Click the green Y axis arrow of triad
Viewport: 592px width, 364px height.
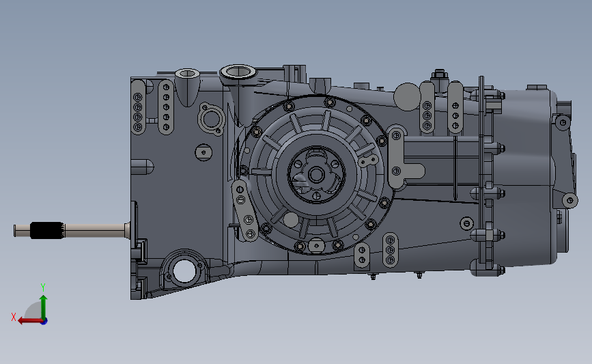44,307
